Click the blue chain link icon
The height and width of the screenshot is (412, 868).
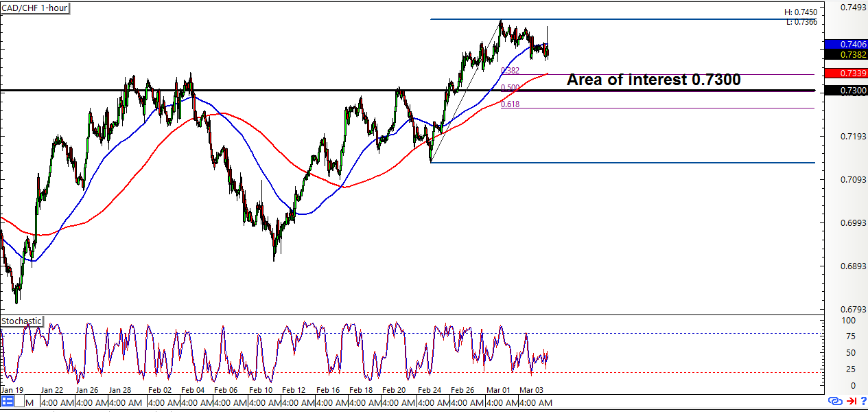point(835,401)
